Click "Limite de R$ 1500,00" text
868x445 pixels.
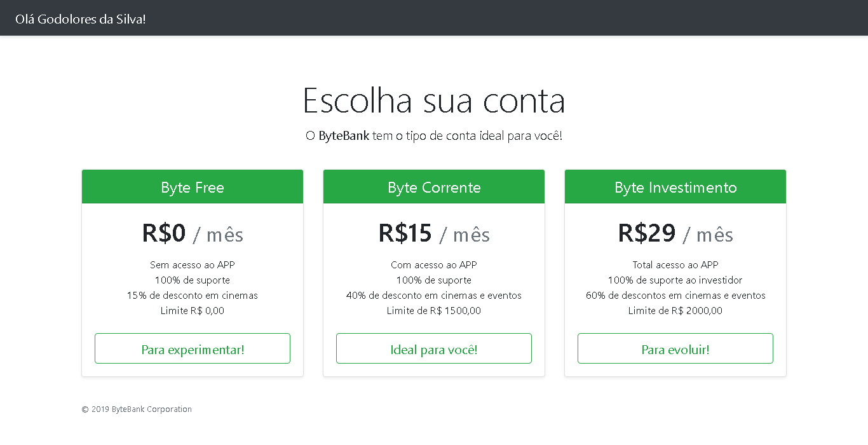433,310
